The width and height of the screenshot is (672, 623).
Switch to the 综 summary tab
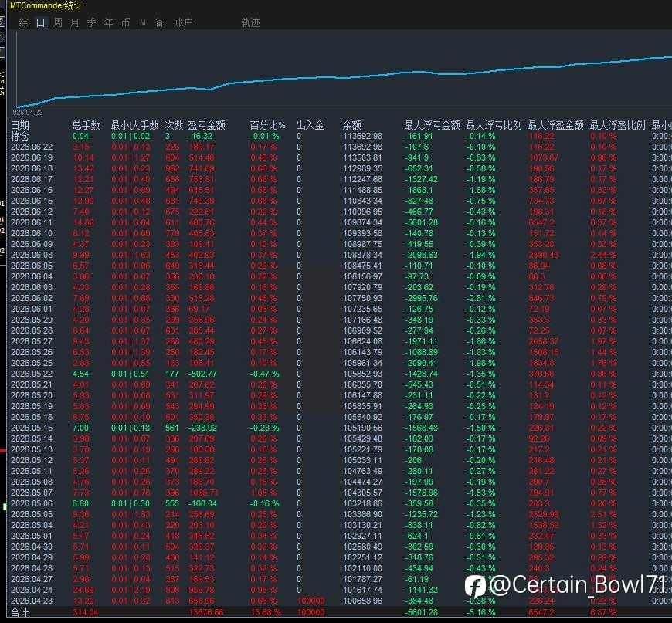24,22
